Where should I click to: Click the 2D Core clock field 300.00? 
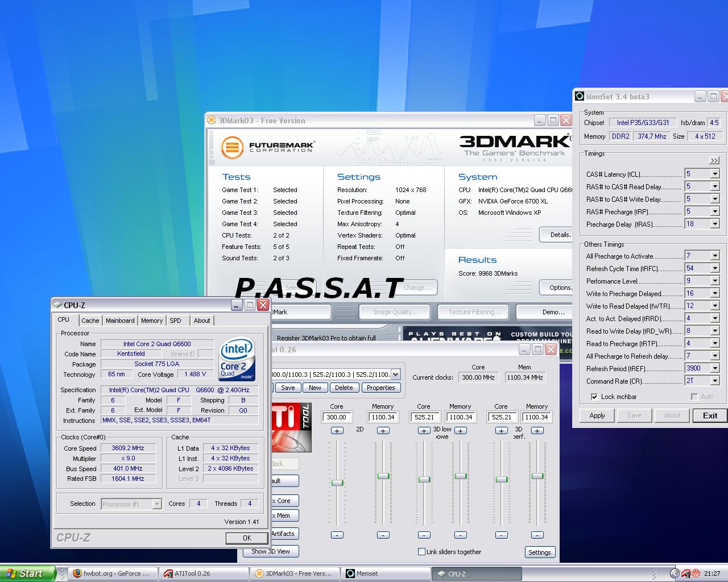[x=337, y=417]
